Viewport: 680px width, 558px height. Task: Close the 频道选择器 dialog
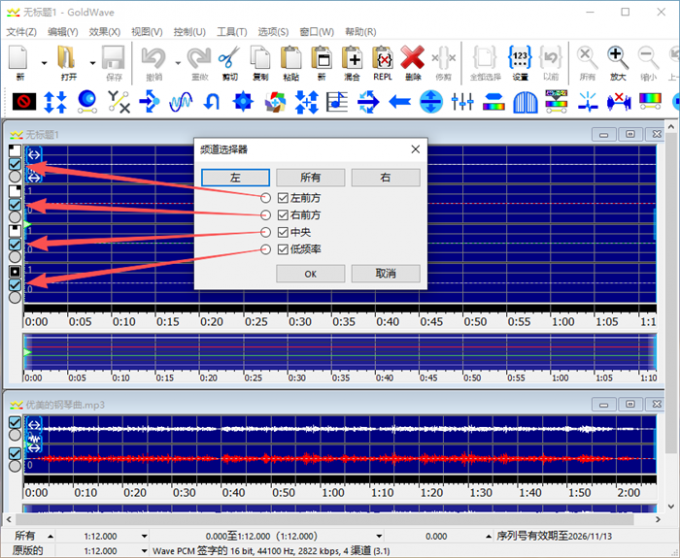(x=415, y=149)
